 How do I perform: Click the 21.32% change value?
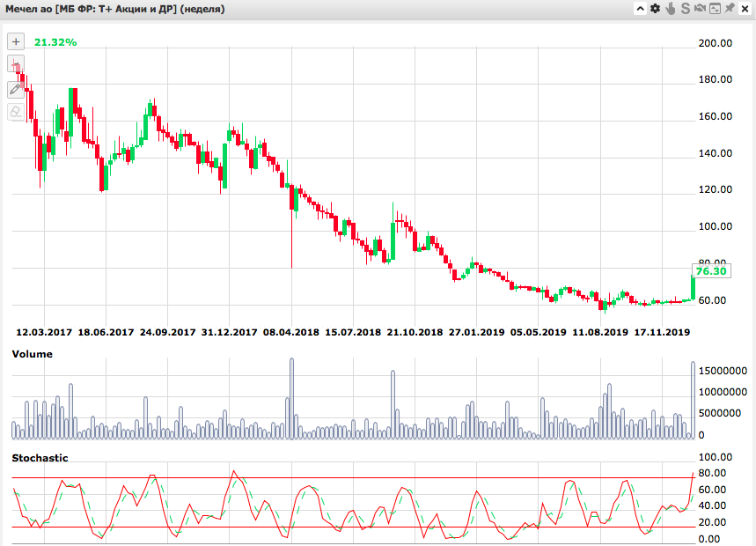(x=55, y=42)
